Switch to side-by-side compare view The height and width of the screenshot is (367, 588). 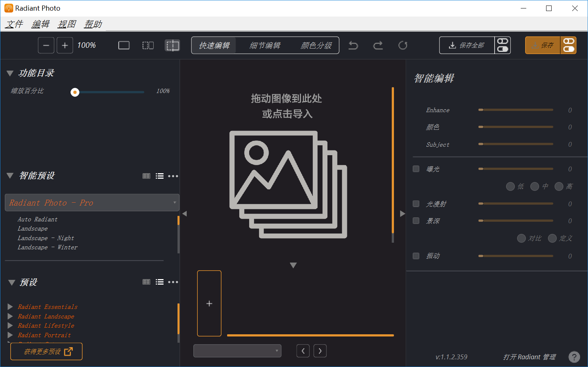tap(148, 45)
